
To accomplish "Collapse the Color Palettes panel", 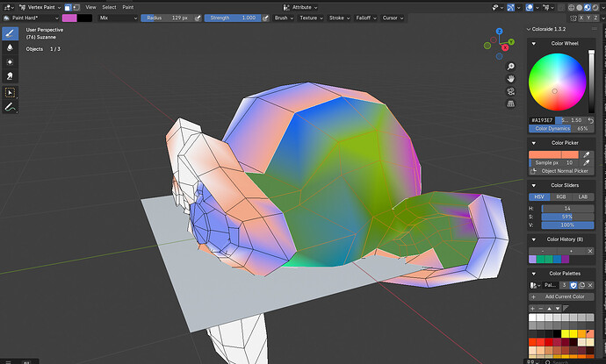I will pyautogui.click(x=534, y=274).
